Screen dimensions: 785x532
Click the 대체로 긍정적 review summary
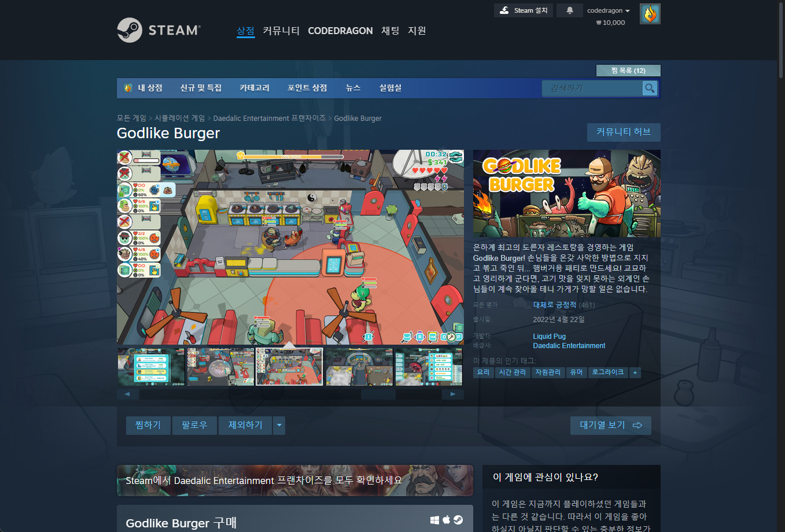555,305
